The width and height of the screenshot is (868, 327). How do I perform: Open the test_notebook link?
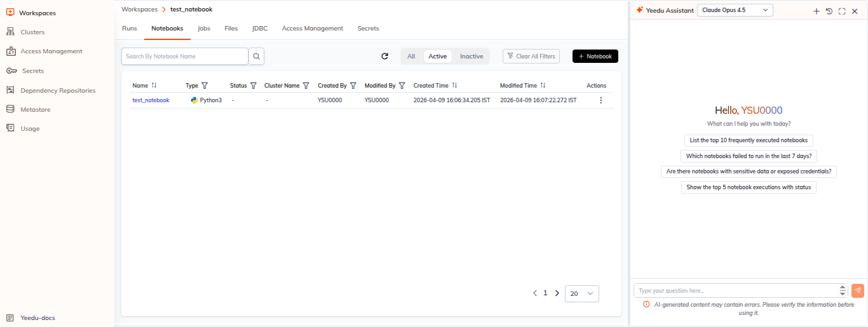pyautogui.click(x=151, y=100)
